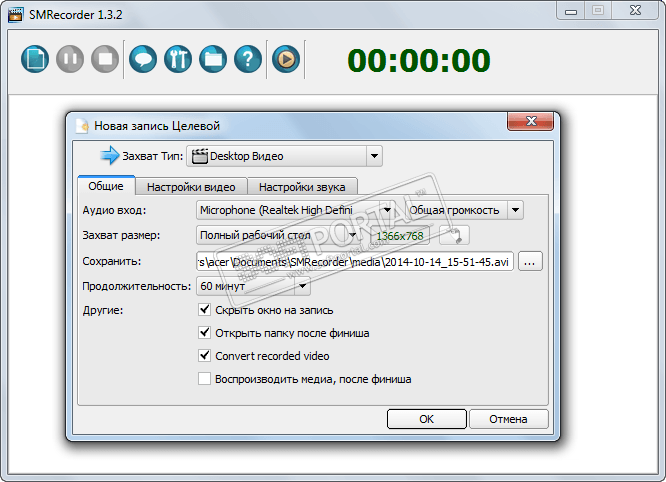Screen dimensions: 666x482
Task: Enable Воспроизводить медиа, после финиша
Action: click(x=204, y=378)
